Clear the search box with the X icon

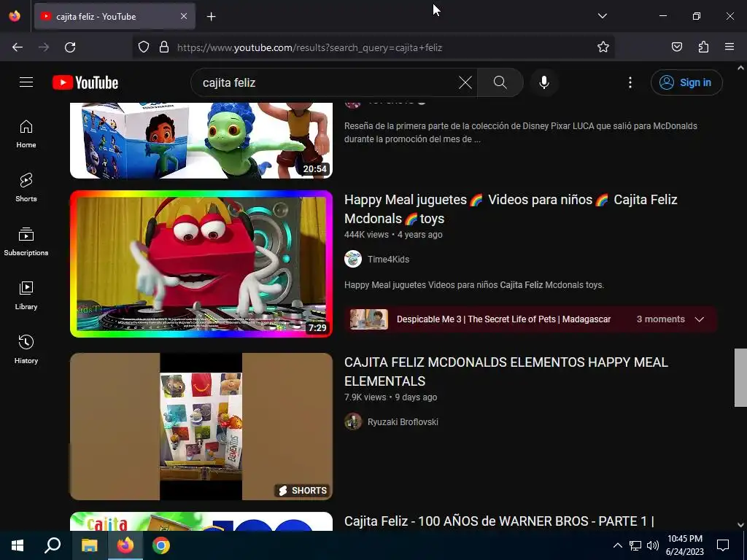pyautogui.click(x=465, y=82)
